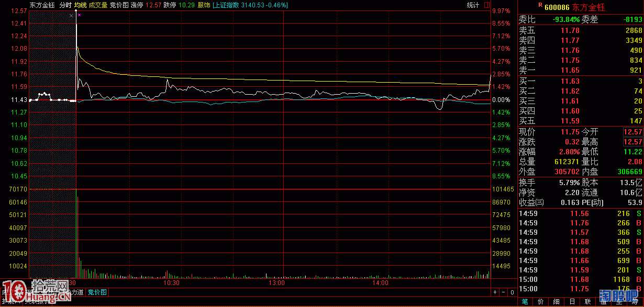Image resolution: width=644 pixels, height=307 pixels.
Task: Select the 日 daily tab
Action: 572,302
